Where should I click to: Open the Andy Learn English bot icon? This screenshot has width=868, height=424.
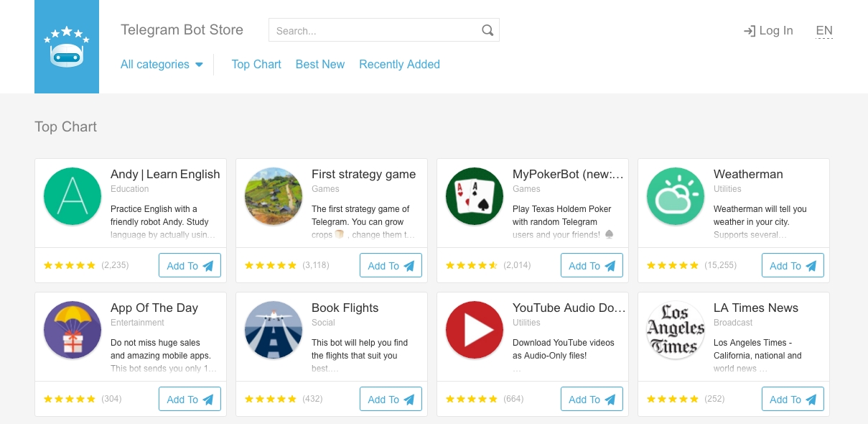[x=73, y=197]
